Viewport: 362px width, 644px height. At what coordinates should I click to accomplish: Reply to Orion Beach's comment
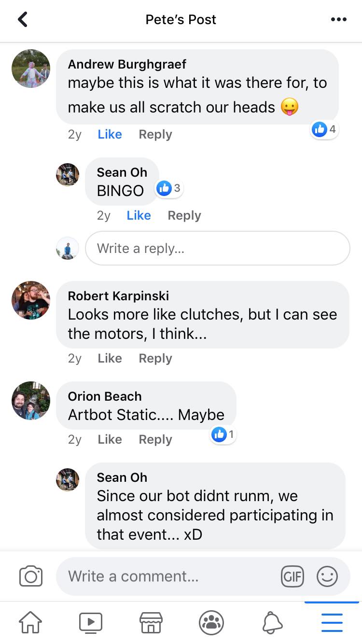tap(155, 439)
